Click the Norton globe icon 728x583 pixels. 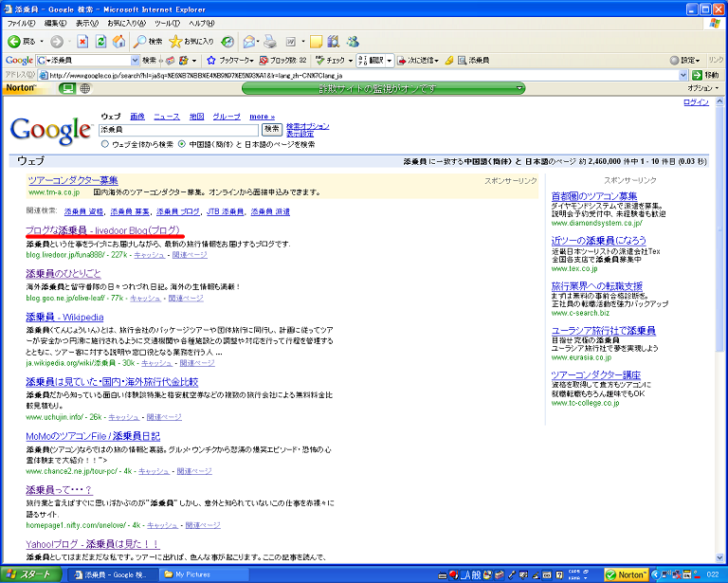click(85, 88)
